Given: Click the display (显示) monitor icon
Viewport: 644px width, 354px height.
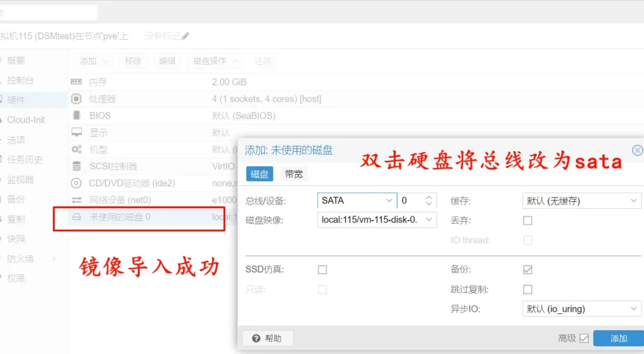Looking at the screenshot, I should coord(76,133).
